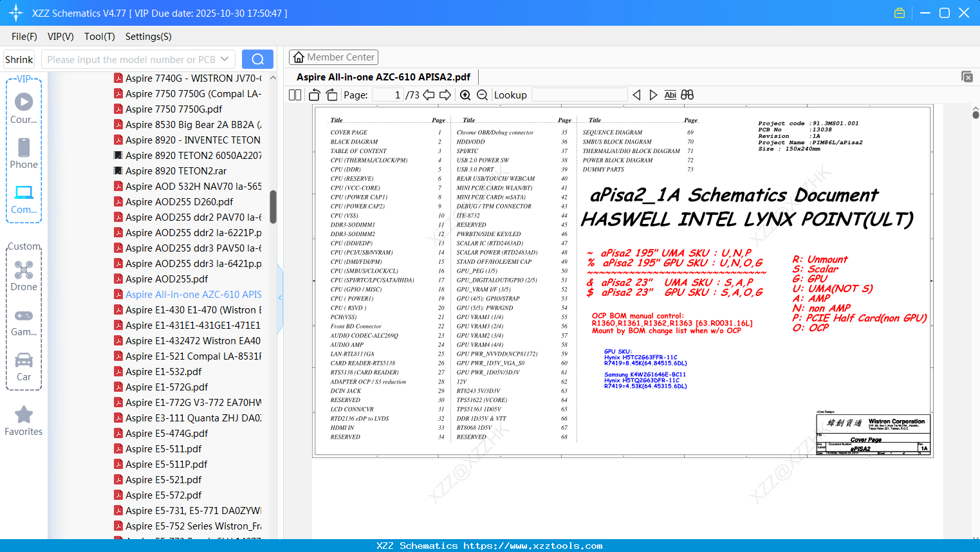Open the VIP Courses category
The image size is (980, 552).
24,108
